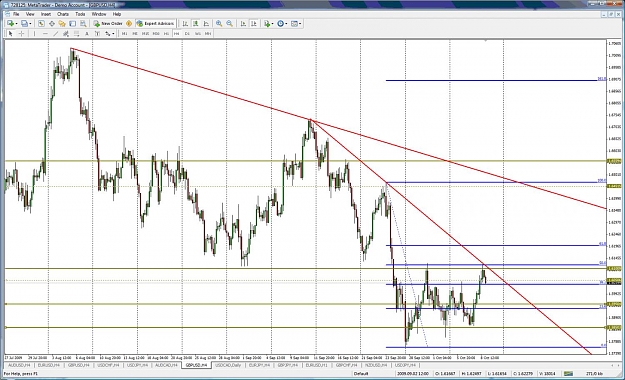This screenshot has width=625, height=380.
Task: Show the Market Watch window
Action: [41, 24]
